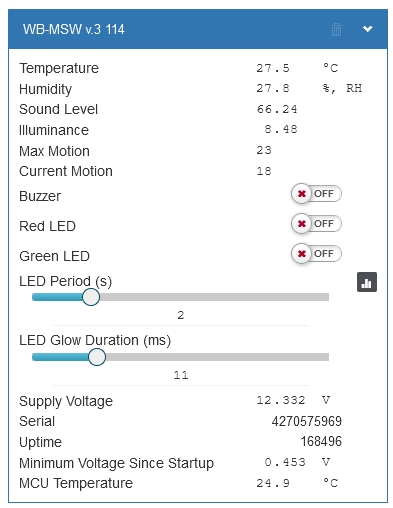The height and width of the screenshot is (508, 393).
Task: Collapse the WB-MSW v.3 114 panel
Action: (x=367, y=29)
